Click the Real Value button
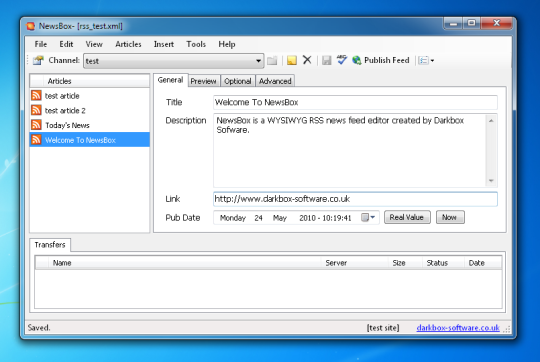Image resolution: width=540 pixels, height=362 pixels. (407, 217)
